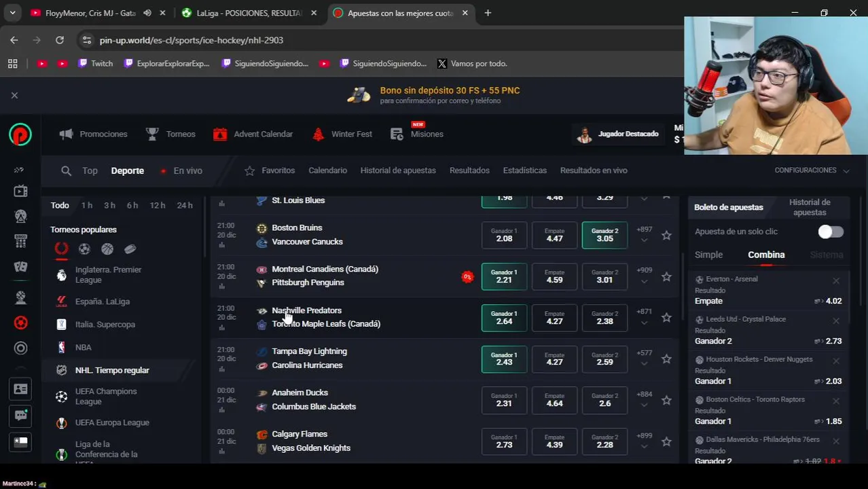The height and width of the screenshot is (489, 868).
Task: Select Ganador 2 odds 2.6 Anaheim match
Action: pyautogui.click(x=604, y=400)
